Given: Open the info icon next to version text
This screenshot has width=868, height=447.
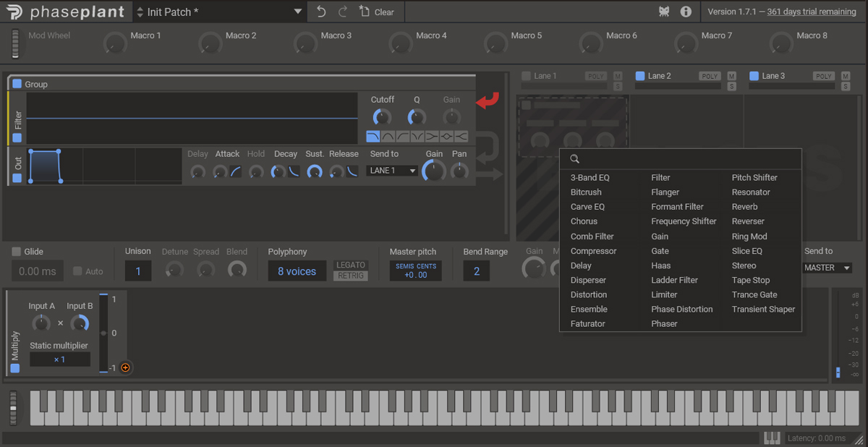Looking at the screenshot, I should coord(686,12).
